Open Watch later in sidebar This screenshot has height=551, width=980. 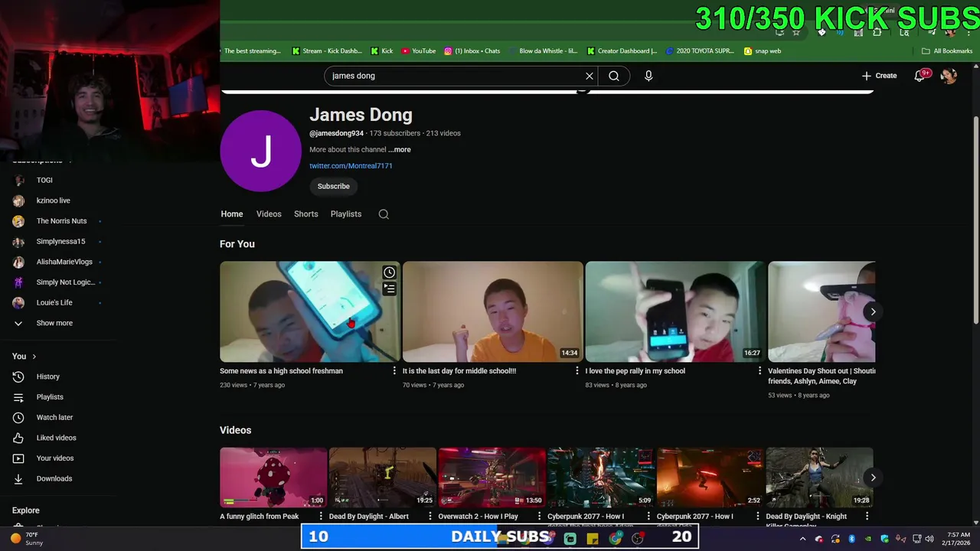coord(54,417)
